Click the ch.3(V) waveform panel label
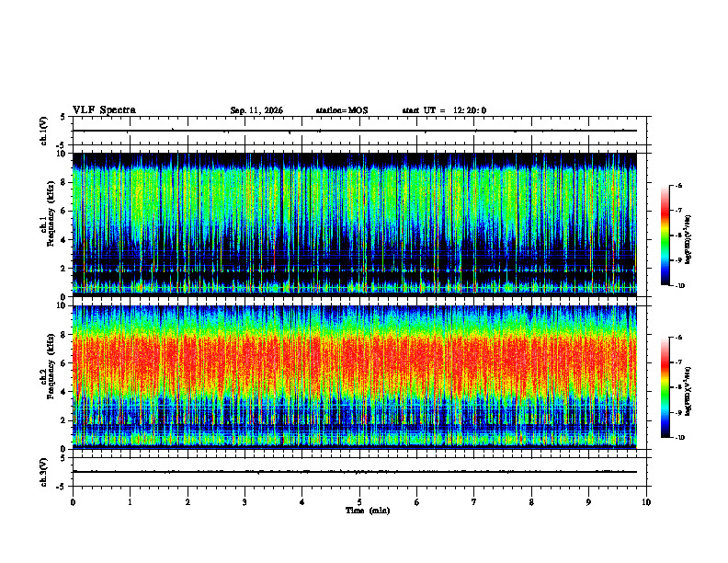 coord(43,472)
